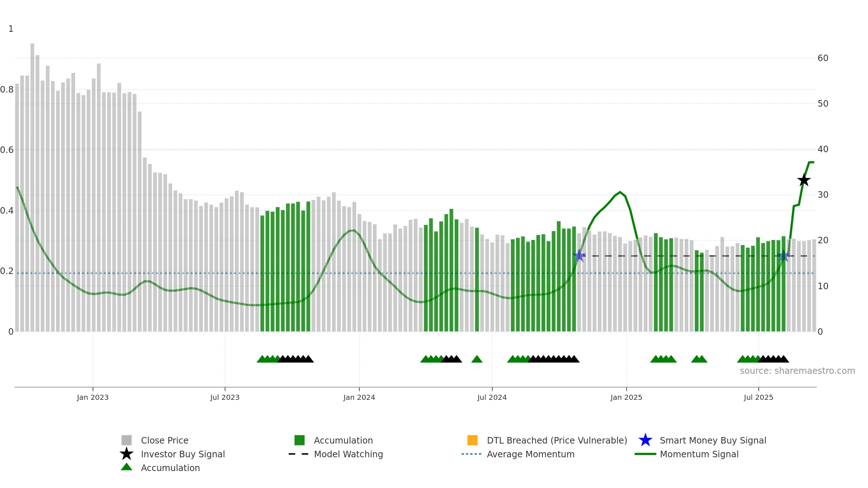Image resolution: width=868 pixels, height=488 pixels.
Task: Toggle the Close Price legend entry
Action: click(155, 440)
